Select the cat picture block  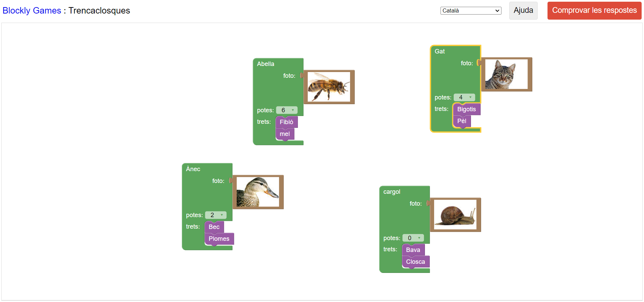(x=506, y=74)
